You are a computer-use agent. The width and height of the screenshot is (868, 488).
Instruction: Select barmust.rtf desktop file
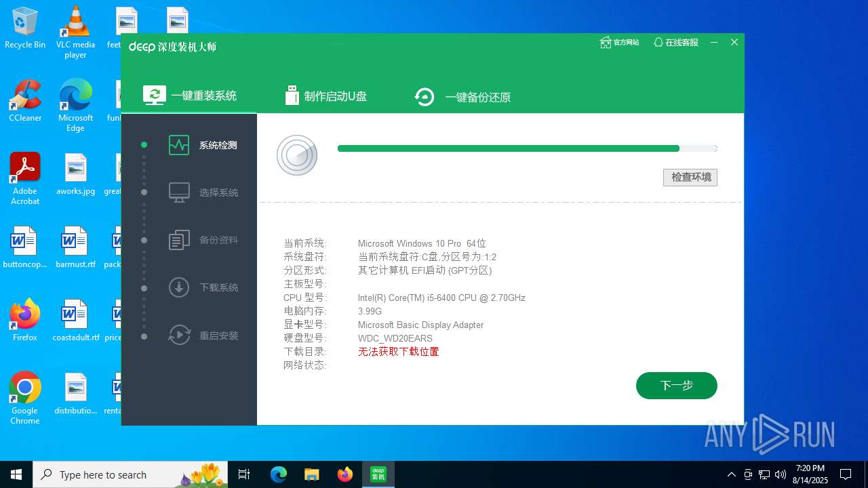[x=75, y=248]
